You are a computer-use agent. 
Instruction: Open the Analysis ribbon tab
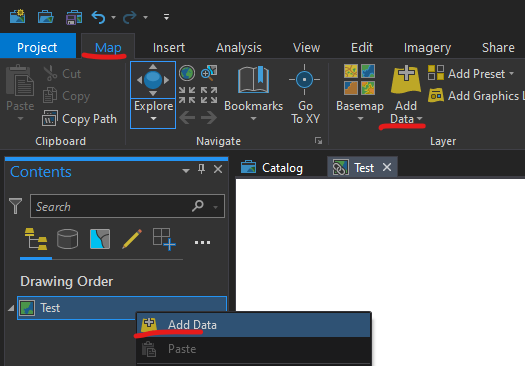pyautogui.click(x=239, y=48)
